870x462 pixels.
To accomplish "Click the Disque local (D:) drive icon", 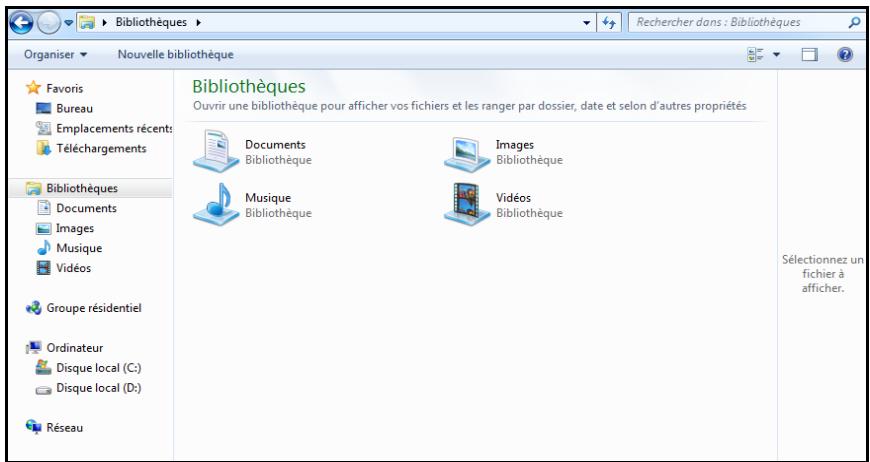I will [43, 389].
